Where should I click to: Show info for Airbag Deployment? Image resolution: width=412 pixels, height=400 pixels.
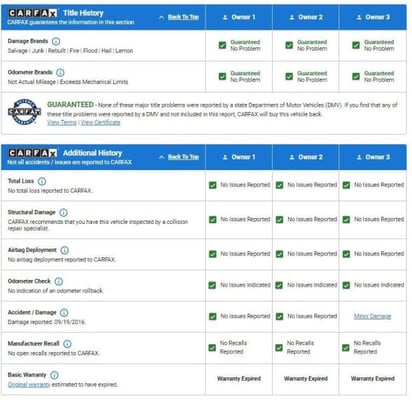[x=65, y=250]
